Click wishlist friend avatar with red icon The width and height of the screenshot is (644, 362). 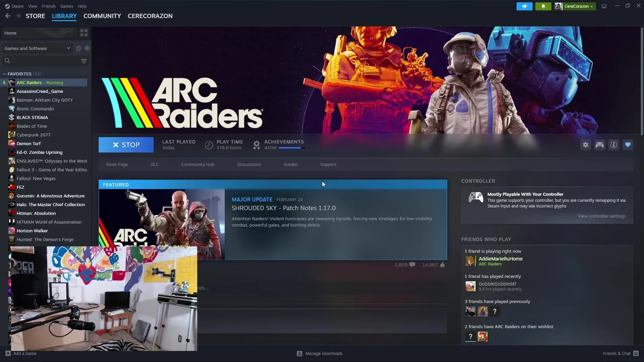pos(482,337)
